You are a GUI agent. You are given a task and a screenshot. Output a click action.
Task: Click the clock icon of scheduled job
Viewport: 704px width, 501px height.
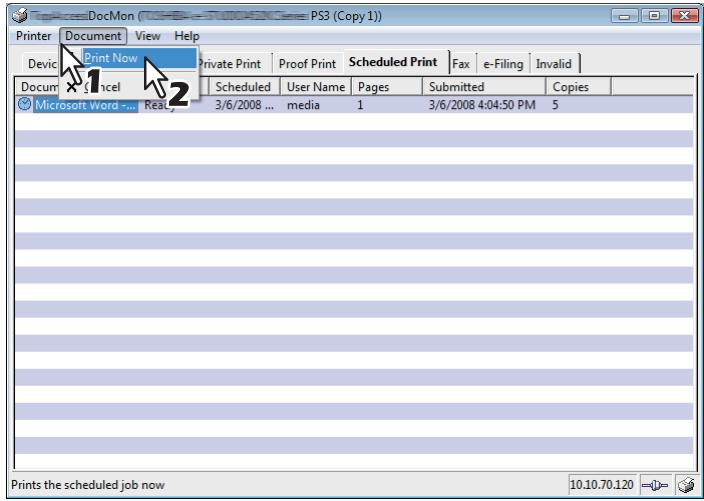24,105
